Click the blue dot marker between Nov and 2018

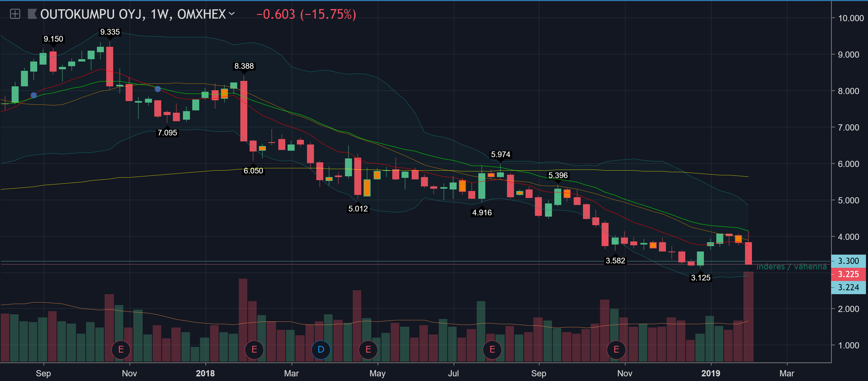pyautogui.click(x=157, y=89)
